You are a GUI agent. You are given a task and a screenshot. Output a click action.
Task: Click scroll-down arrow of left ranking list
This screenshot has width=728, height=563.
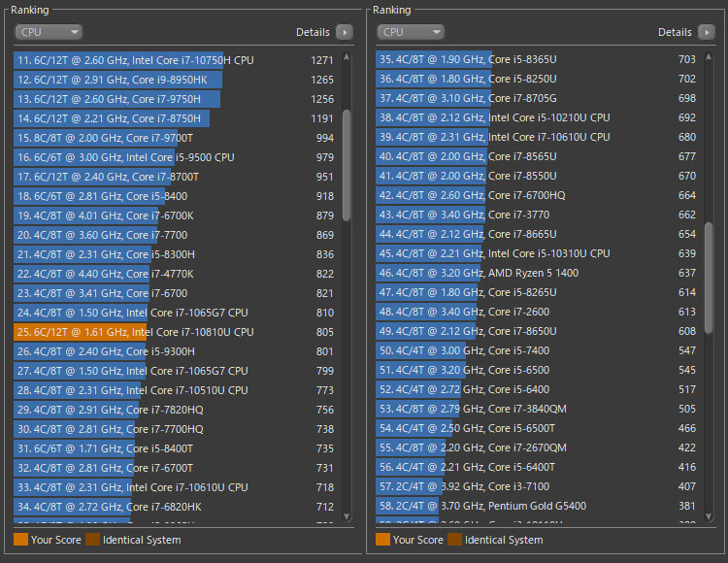coord(347,516)
